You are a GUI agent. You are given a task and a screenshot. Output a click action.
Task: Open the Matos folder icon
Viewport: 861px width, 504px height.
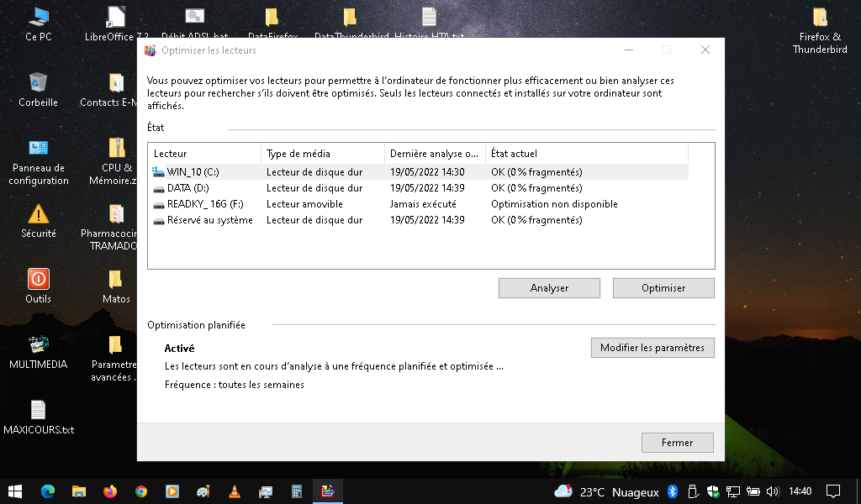point(116,286)
